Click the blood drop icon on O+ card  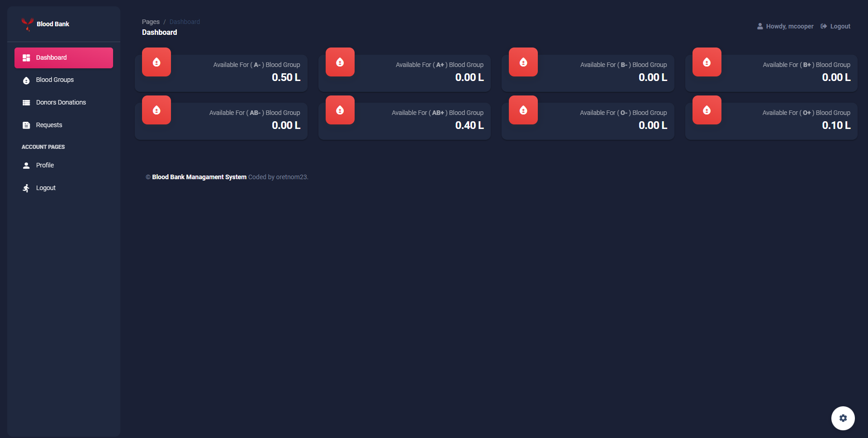point(707,109)
